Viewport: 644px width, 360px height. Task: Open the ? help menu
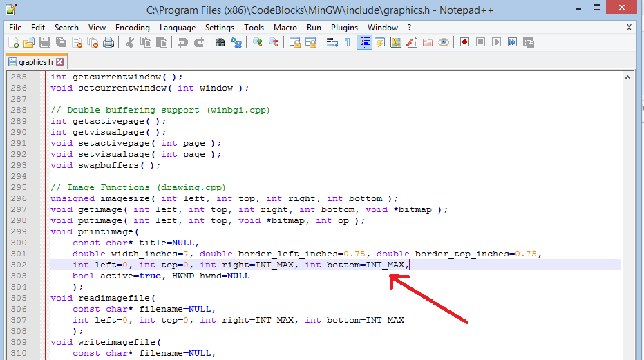click(409, 28)
